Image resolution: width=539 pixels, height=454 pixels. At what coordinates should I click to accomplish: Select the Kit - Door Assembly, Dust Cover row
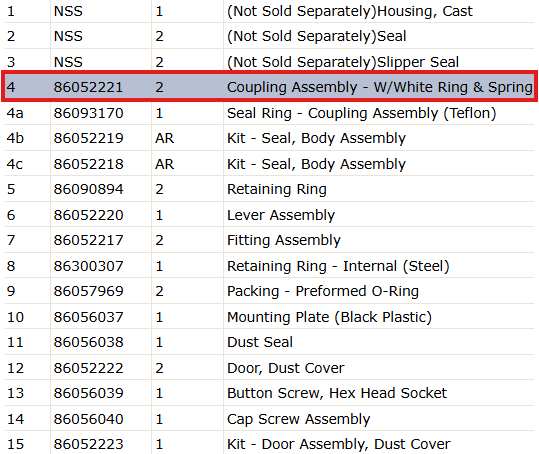(270, 444)
